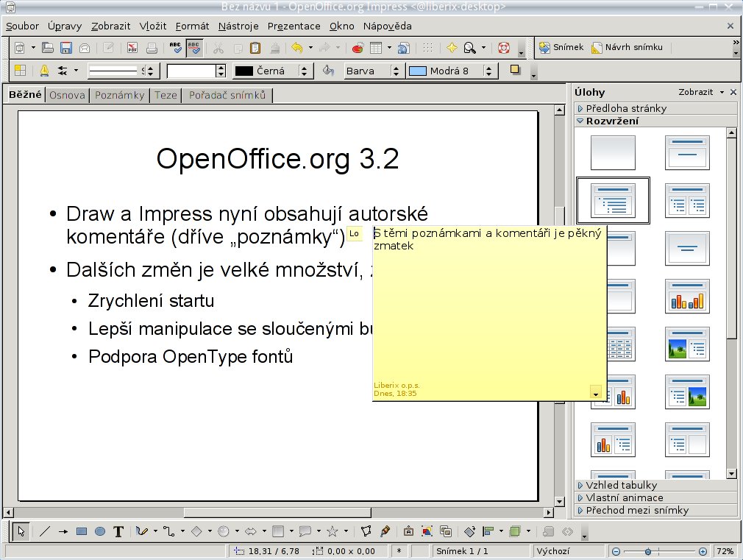Select the Rectangle tool
This screenshot has width=743, height=560.
tap(82, 531)
